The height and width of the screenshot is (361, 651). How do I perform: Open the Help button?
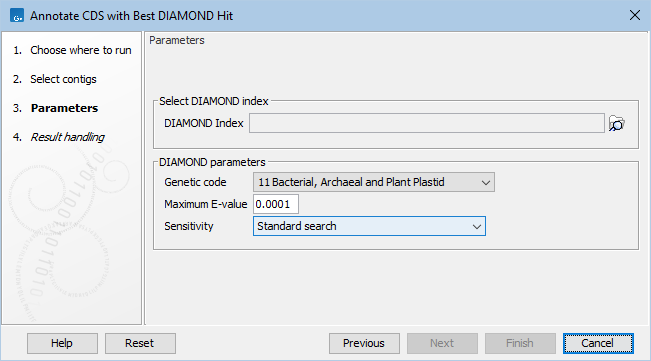[62, 343]
